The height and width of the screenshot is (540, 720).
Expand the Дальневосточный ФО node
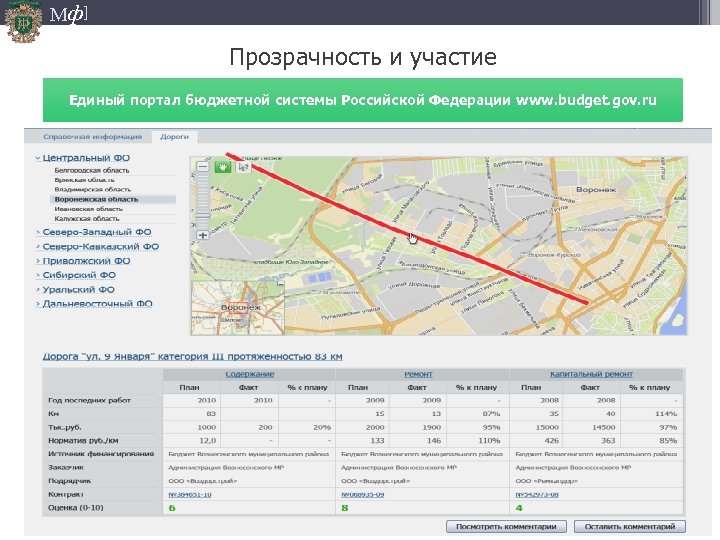[38, 304]
